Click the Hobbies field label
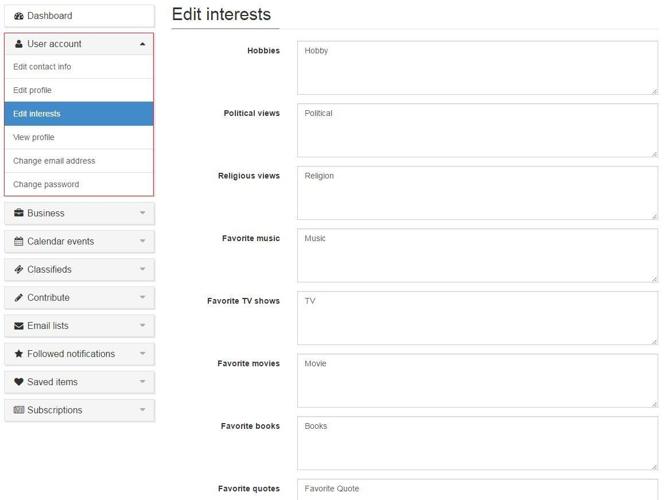 point(263,51)
